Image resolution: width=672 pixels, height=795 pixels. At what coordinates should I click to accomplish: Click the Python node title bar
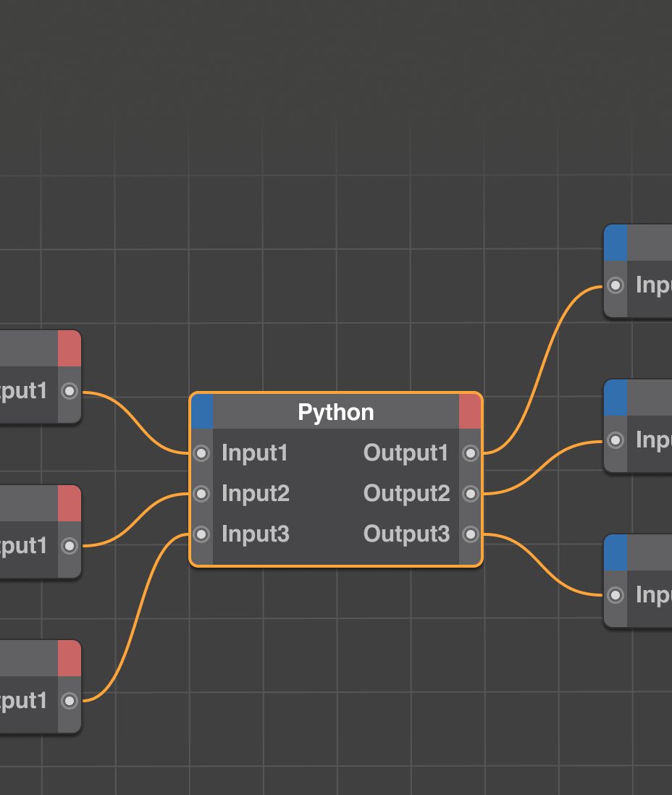336,412
